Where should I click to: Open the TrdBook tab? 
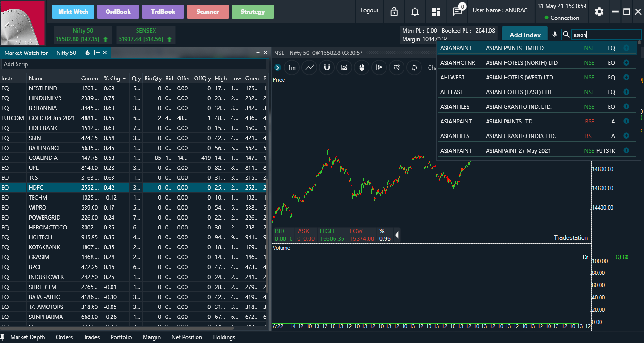pos(163,12)
